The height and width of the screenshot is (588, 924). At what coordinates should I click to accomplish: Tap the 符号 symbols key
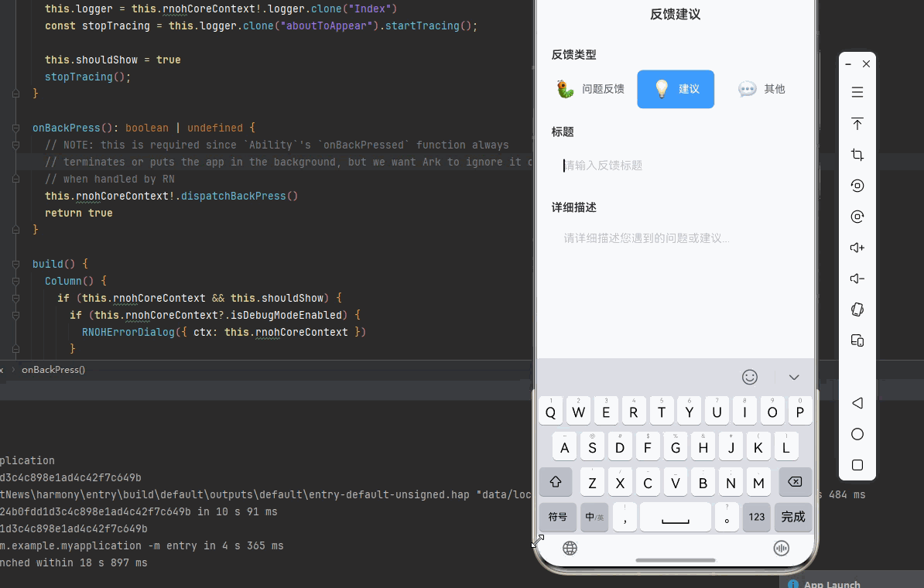pos(557,517)
